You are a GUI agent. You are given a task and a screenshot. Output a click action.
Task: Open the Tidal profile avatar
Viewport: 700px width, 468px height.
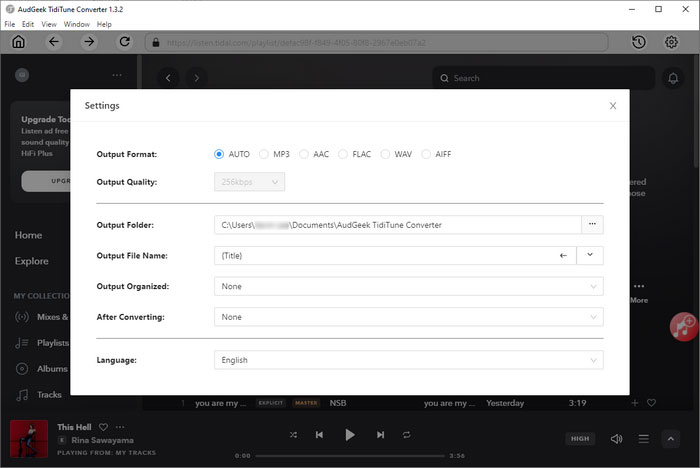pyautogui.click(x=22, y=75)
